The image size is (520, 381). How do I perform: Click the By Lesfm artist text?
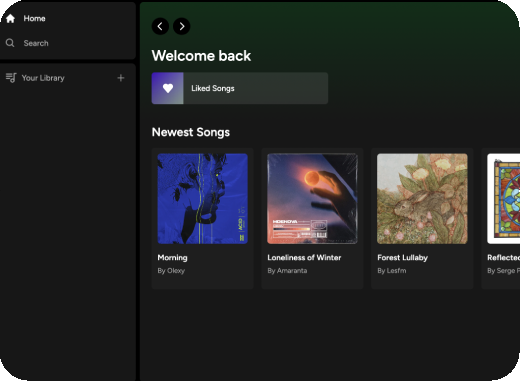tap(392, 271)
